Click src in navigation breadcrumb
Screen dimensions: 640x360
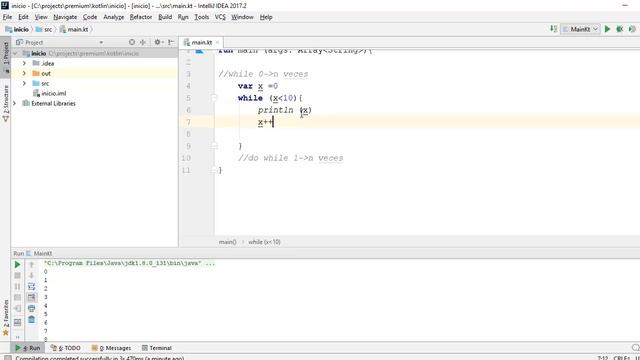click(x=44, y=29)
